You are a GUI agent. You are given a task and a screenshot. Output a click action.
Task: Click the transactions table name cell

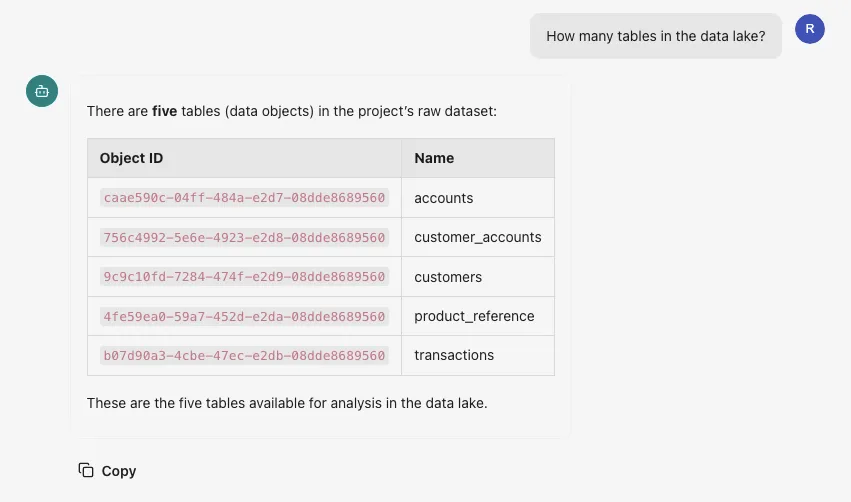[454, 355]
